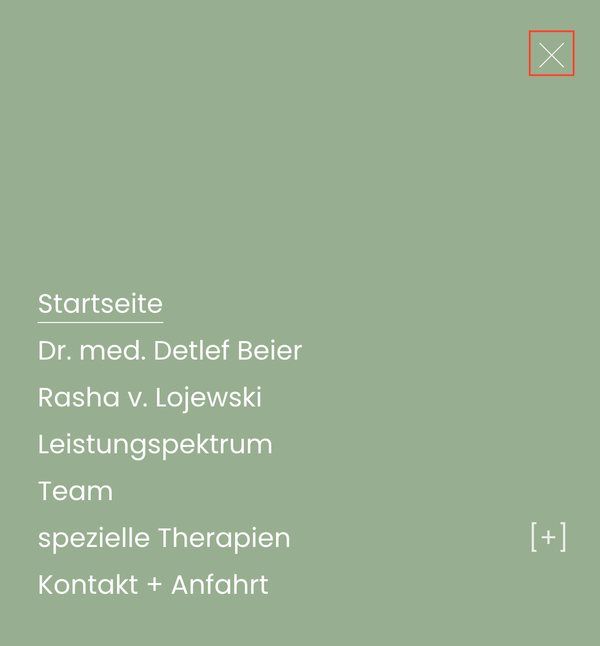Visit the Kontakt + Anfahrt page
The height and width of the screenshot is (646, 600).
153,585
